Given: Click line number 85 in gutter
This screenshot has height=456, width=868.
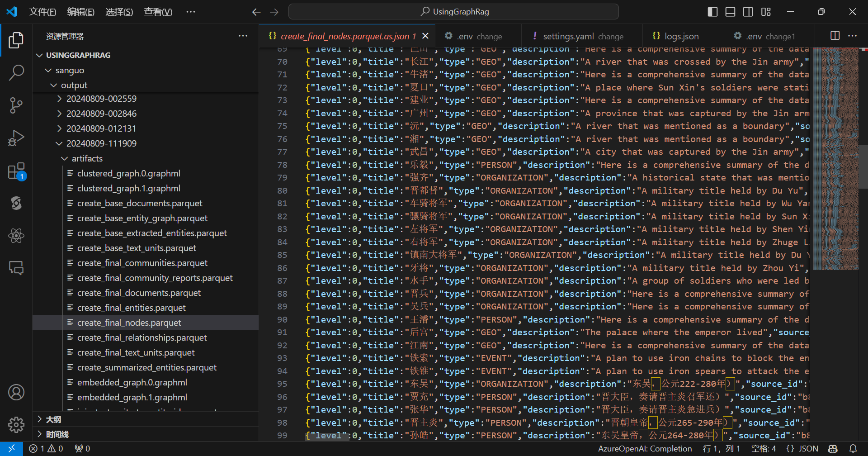Looking at the screenshot, I should 282,255.
